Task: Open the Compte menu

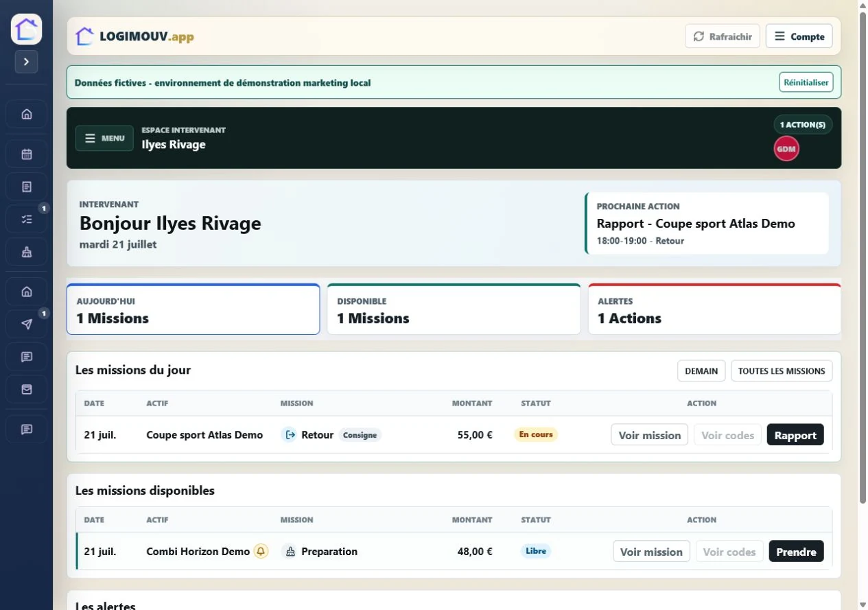Action: tap(799, 36)
